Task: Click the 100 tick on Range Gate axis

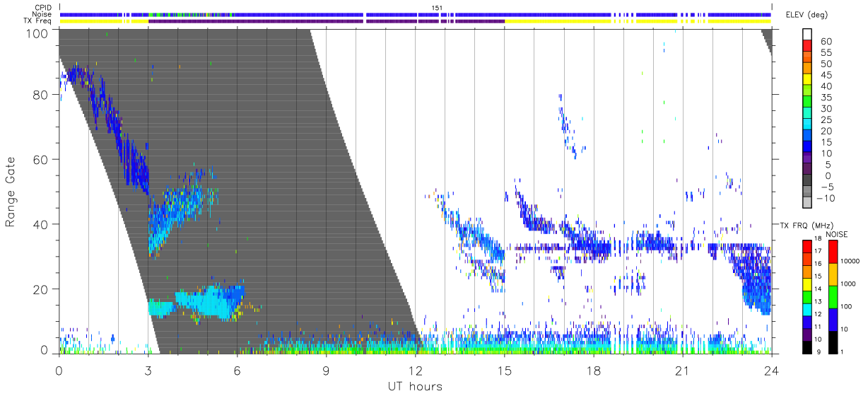Action: [x=38, y=33]
